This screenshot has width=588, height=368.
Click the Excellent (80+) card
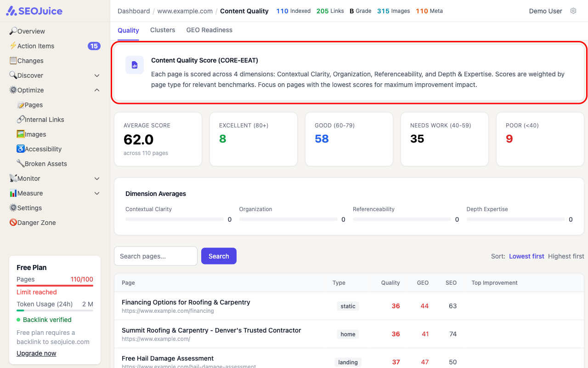point(254,139)
